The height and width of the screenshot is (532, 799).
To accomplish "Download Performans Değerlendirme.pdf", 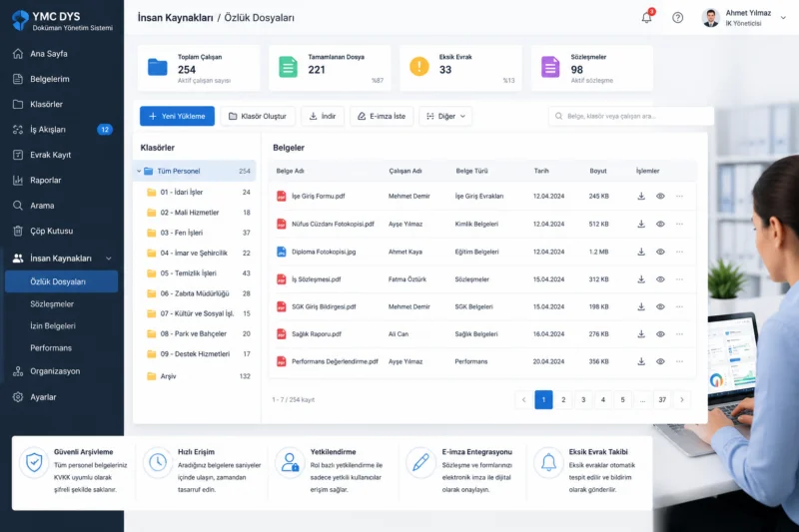I will (x=641, y=361).
